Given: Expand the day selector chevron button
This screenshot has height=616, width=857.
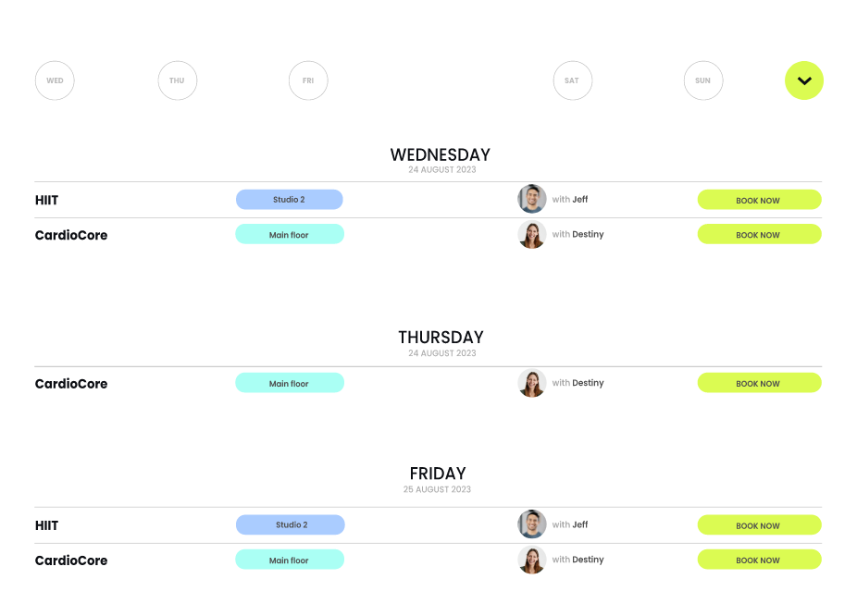Looking at the screenshot, I should (x=804, y=80).
